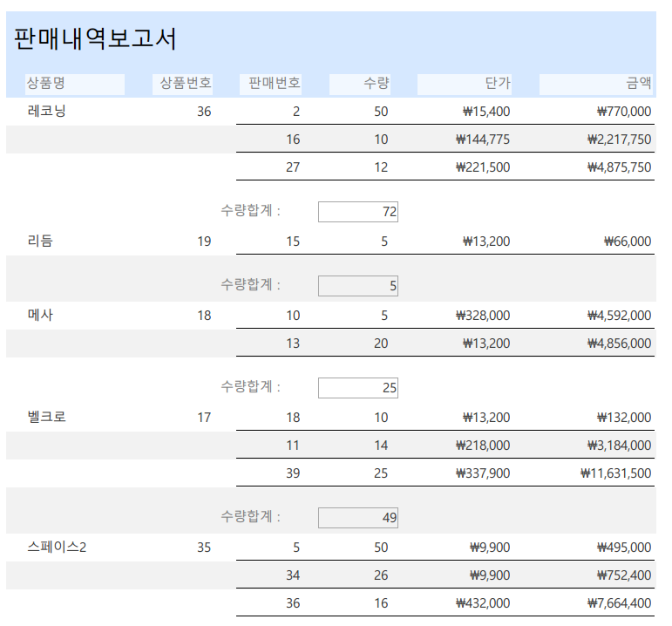
Task: Click sales number 27 in 레코닝 group
Action: pyautogui.click(x=293, y=167)
